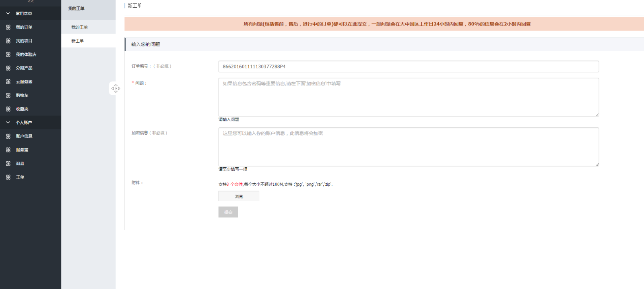Click the 收藏夹 sidebar icon
This screenshot has height=289, width=644.
8,109
